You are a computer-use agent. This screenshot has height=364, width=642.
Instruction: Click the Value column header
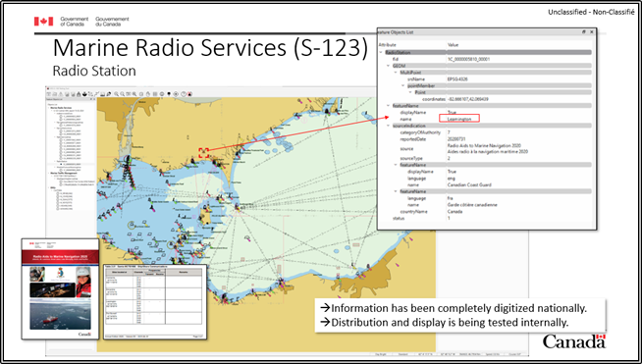coord(453,45)
